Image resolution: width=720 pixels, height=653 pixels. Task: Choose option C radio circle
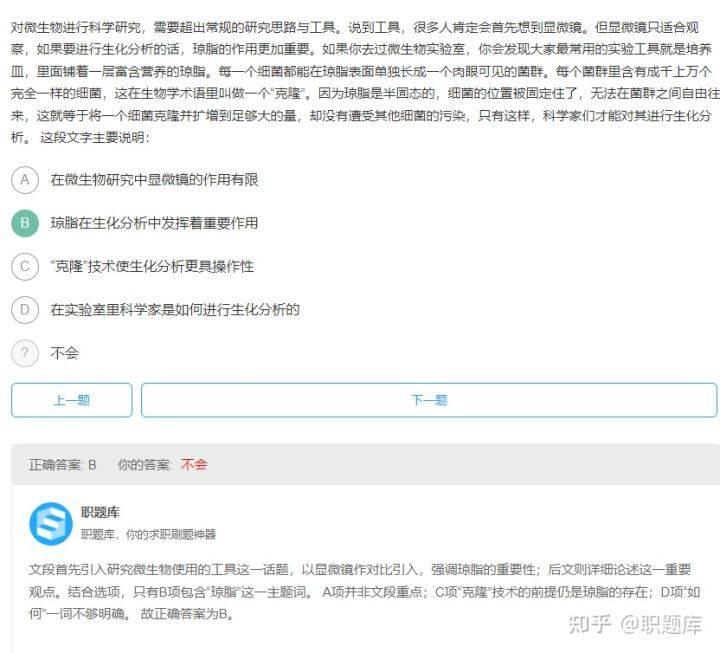click(x=25, y=266)
